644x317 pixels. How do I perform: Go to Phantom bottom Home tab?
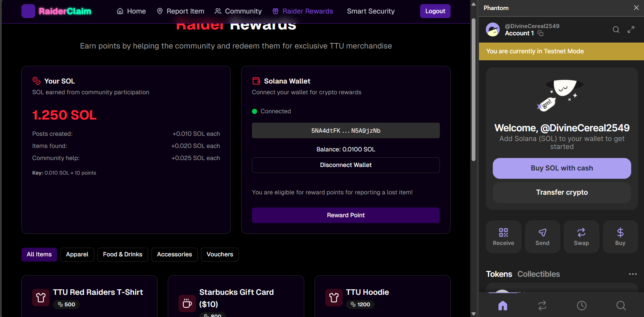503,306
